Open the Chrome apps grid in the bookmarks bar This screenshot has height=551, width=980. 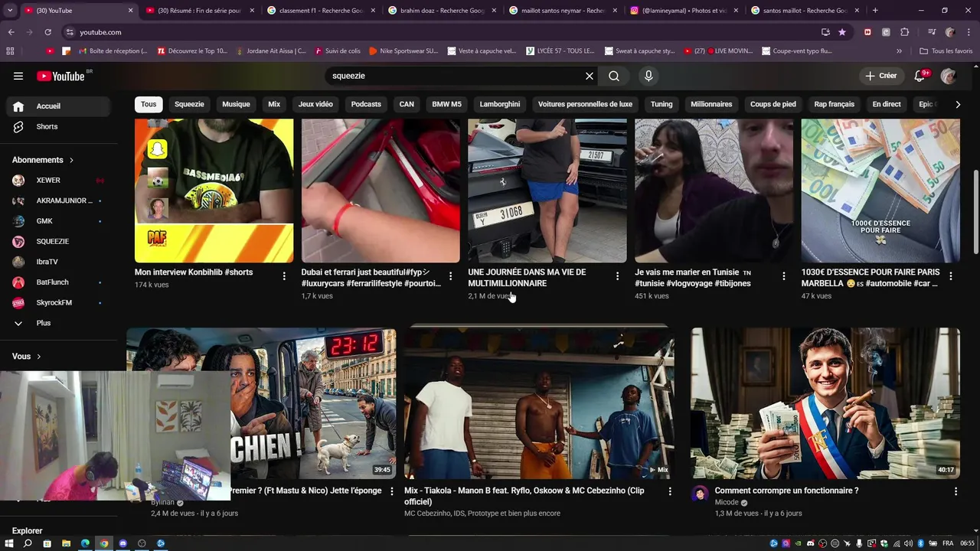pos(10,51)
